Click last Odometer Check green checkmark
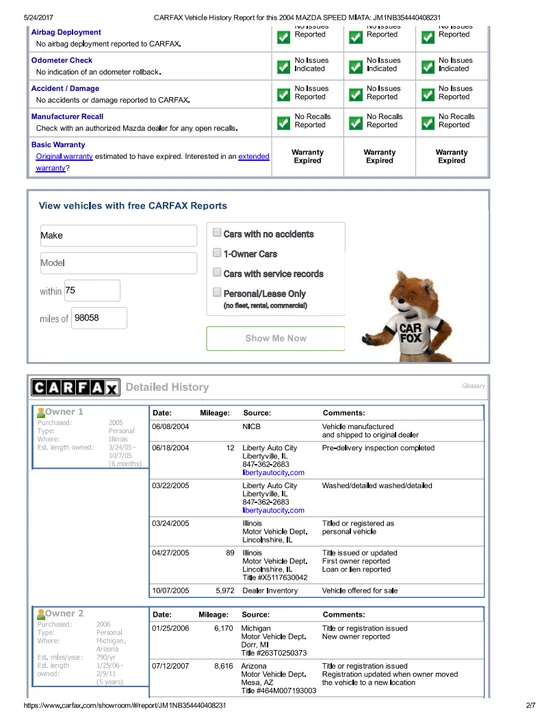The height and width of the screenshot is (720, 557). 428,67
